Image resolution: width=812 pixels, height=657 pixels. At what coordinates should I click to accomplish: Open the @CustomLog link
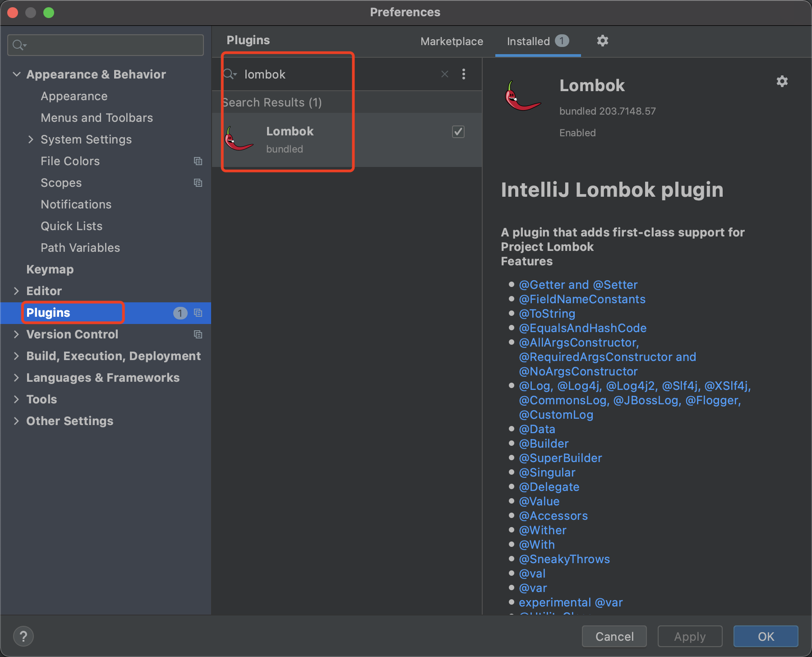tap(556, 415)
